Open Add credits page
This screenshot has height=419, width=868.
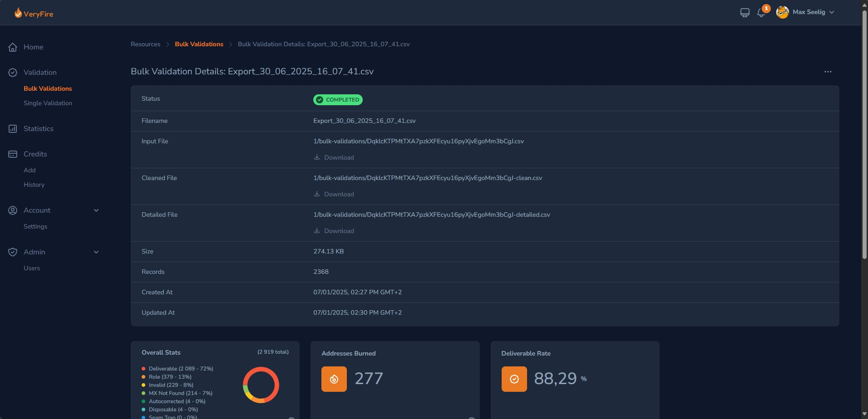tap(30, 170)
